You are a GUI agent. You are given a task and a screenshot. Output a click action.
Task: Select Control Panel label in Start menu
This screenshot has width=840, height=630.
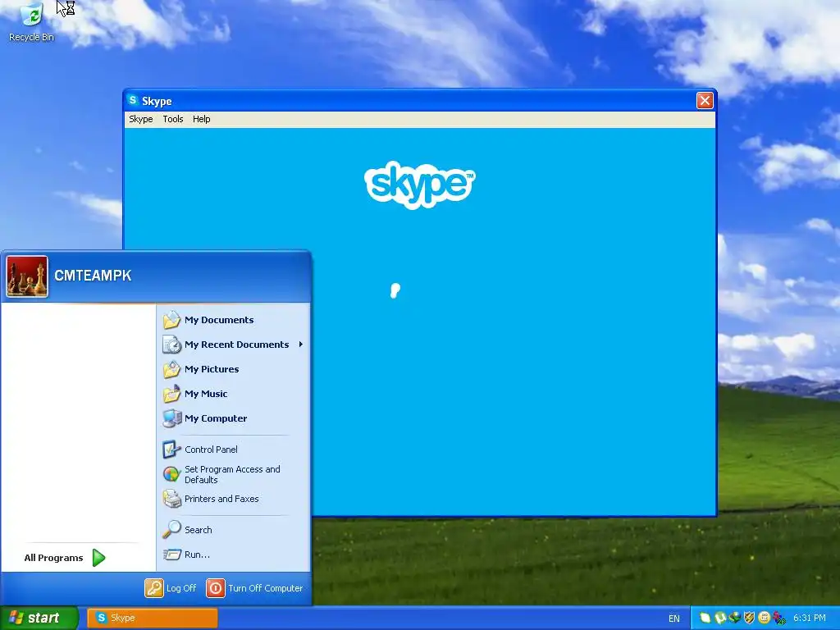[211, 450]
